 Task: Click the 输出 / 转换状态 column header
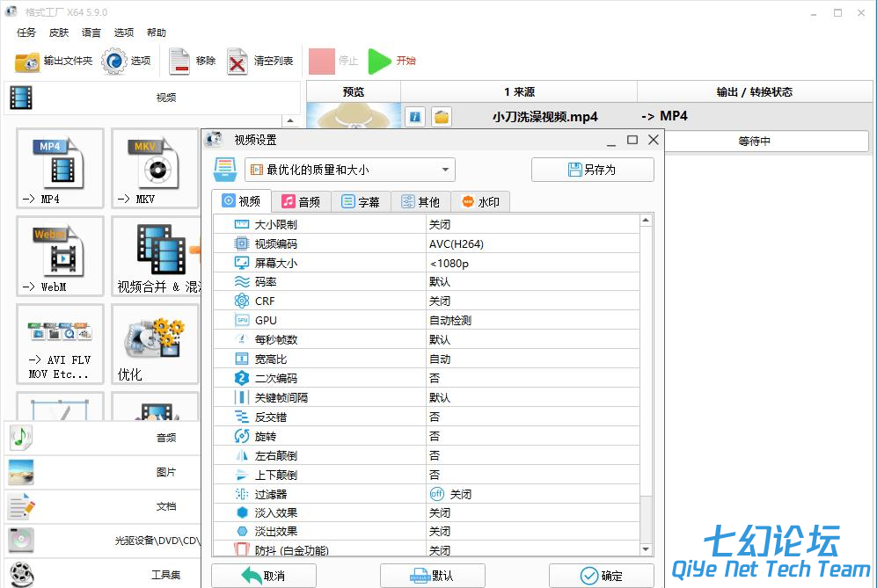pos(755,91)
